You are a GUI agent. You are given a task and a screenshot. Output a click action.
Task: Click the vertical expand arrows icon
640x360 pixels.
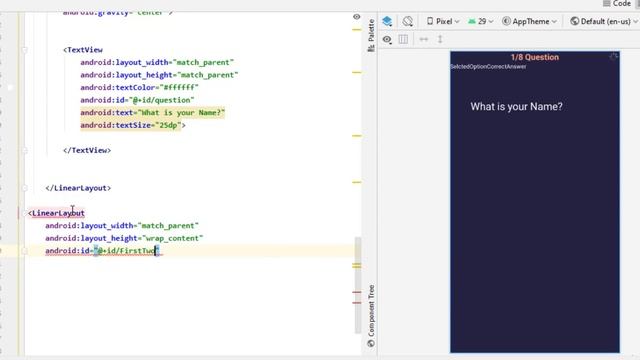[x=440, y=39]
